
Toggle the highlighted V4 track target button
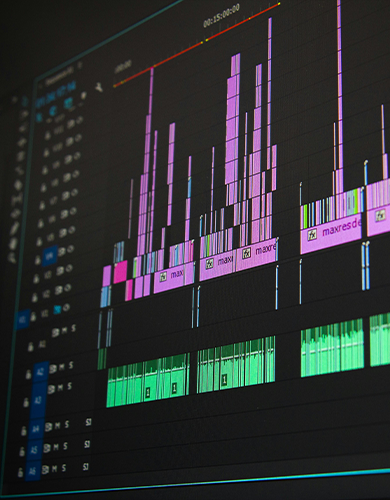click(x=50, y=256)
